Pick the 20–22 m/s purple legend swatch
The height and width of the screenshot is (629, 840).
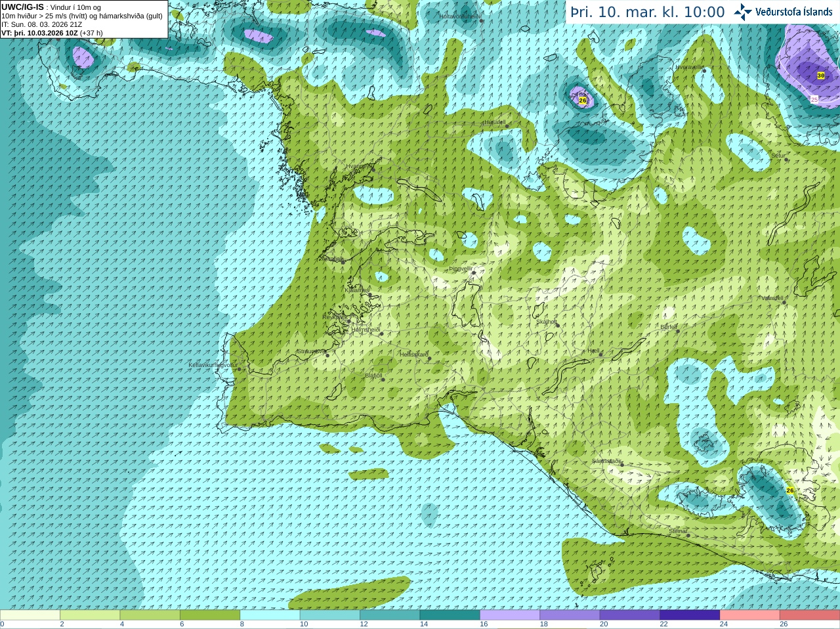(629, 615)
